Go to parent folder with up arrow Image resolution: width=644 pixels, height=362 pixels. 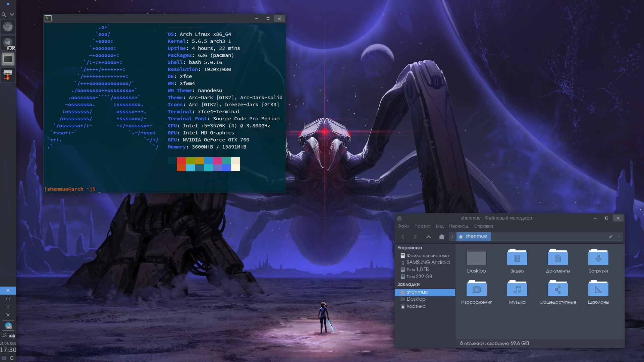click(x=429, y=237)
